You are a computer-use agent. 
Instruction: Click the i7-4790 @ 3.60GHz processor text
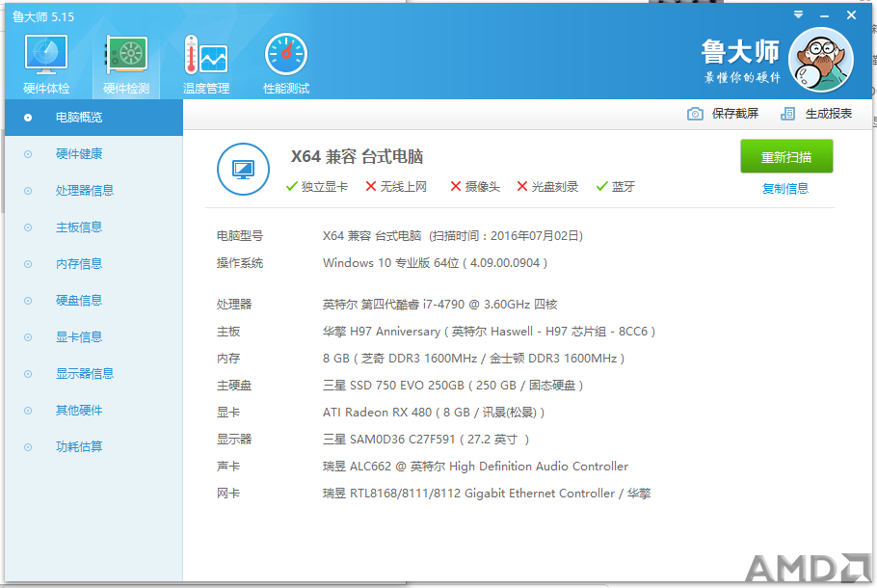coord(440,305)
